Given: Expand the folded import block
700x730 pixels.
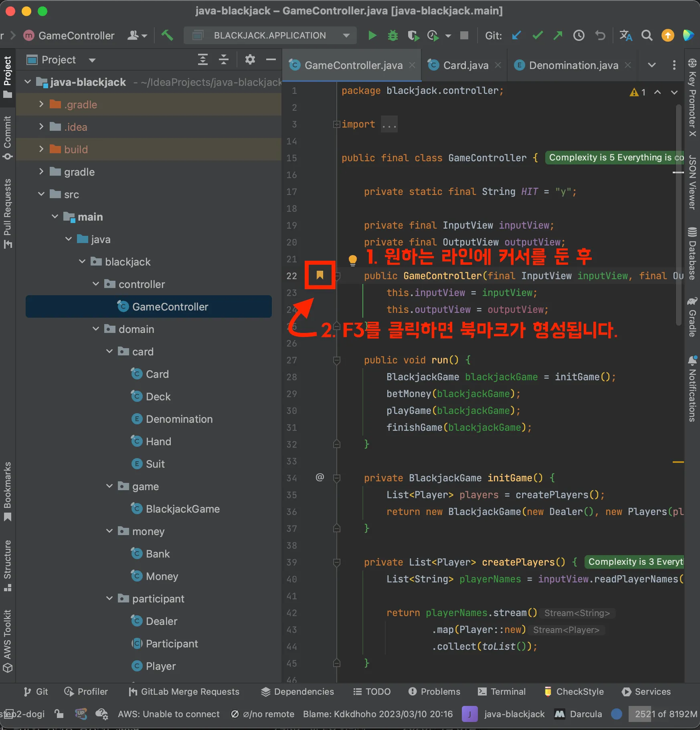Looking at the screenshot, I should point(336,124).
